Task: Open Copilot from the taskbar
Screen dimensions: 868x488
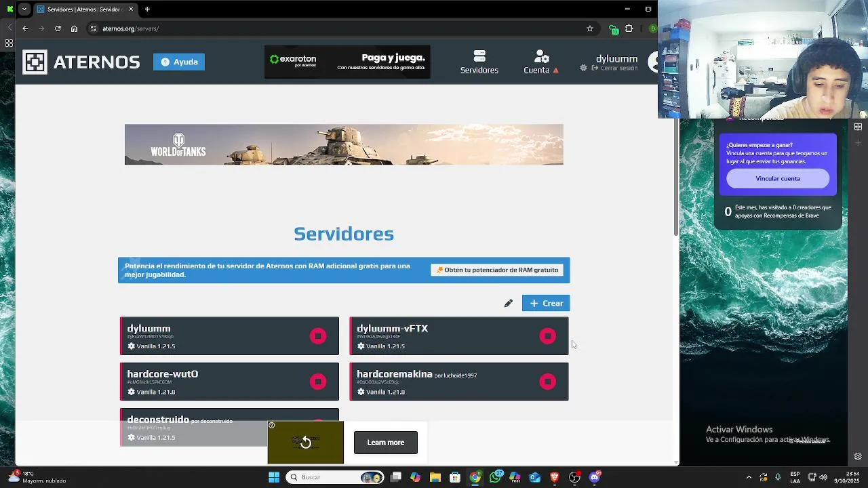Action: tap(415, 477)
